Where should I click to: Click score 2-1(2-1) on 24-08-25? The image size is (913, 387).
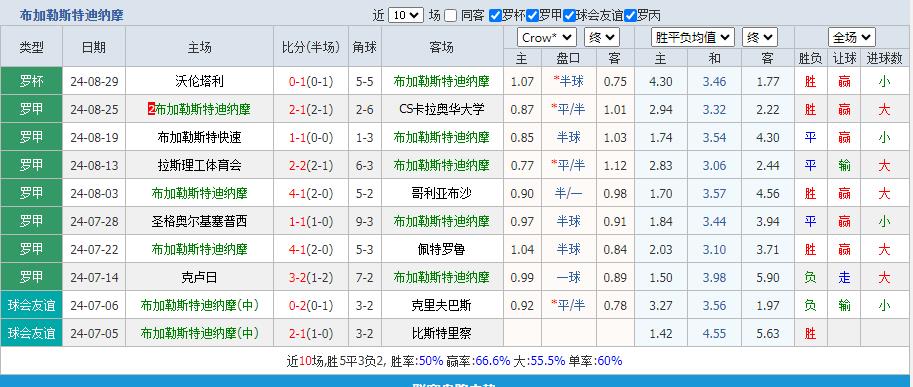coord(311,109)
